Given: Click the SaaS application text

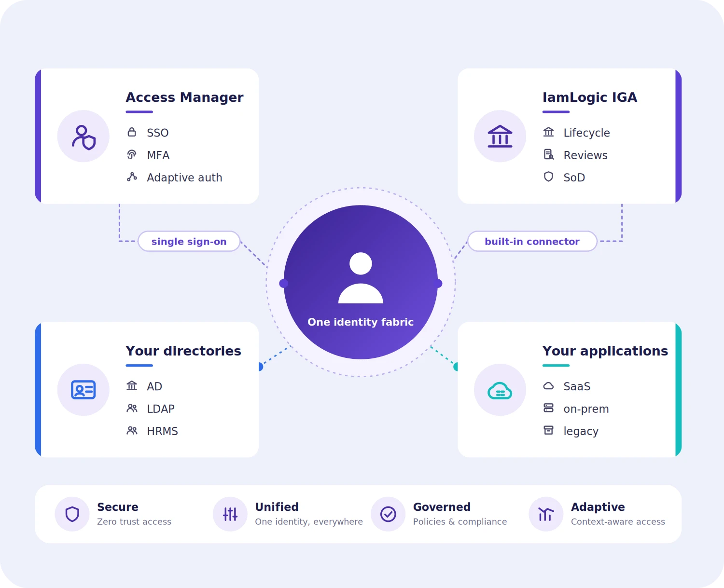Looking at the screenshot, I should tap(577, 386).
